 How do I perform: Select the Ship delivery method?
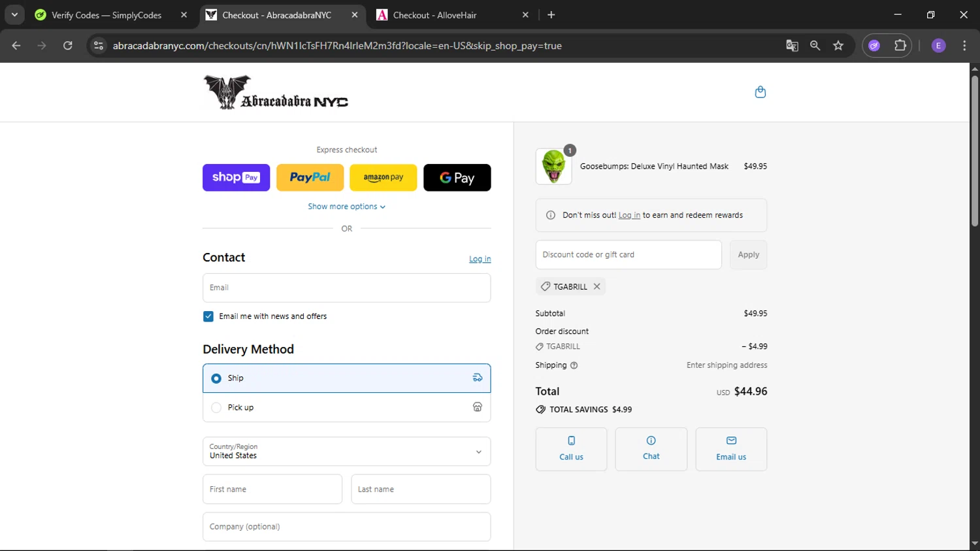(347, 378)
